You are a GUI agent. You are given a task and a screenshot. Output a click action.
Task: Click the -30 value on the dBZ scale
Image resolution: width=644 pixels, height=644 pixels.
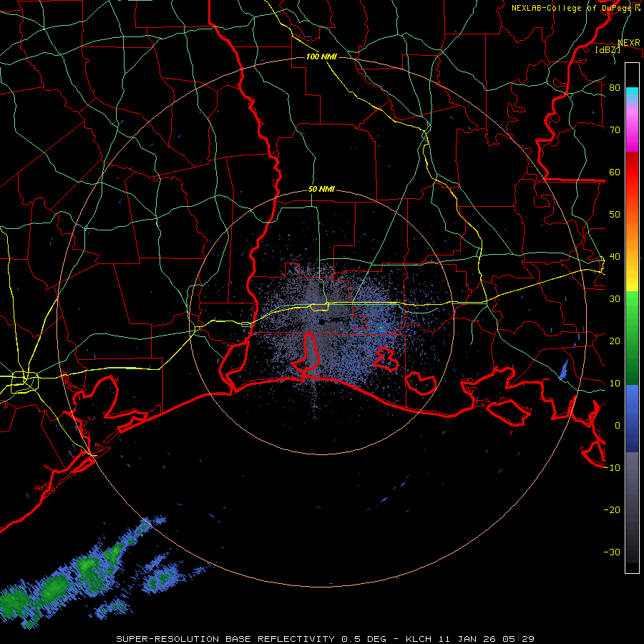612,552
